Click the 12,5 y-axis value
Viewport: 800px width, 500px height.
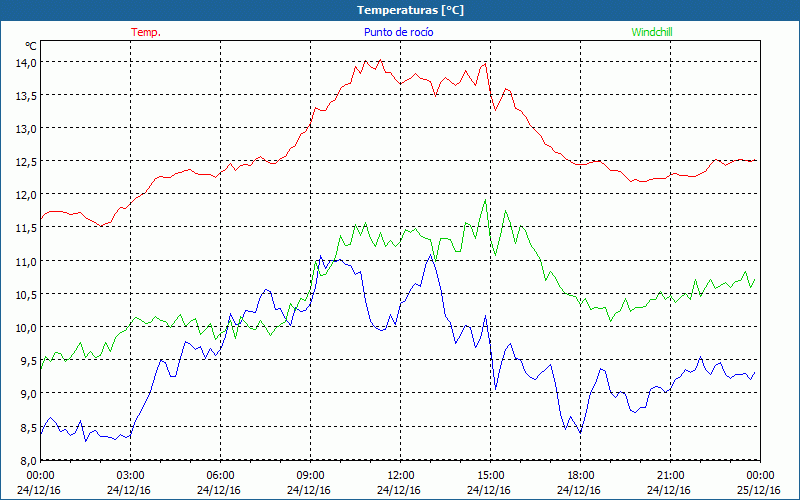click(26, 162)
